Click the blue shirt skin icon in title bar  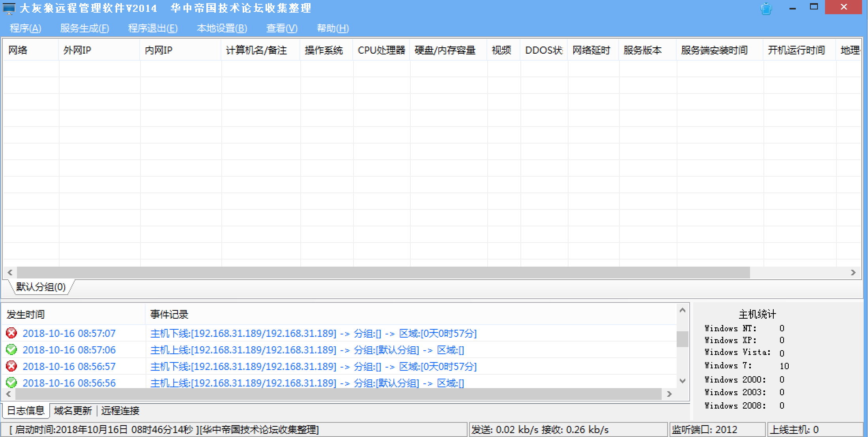pos(766,8)
